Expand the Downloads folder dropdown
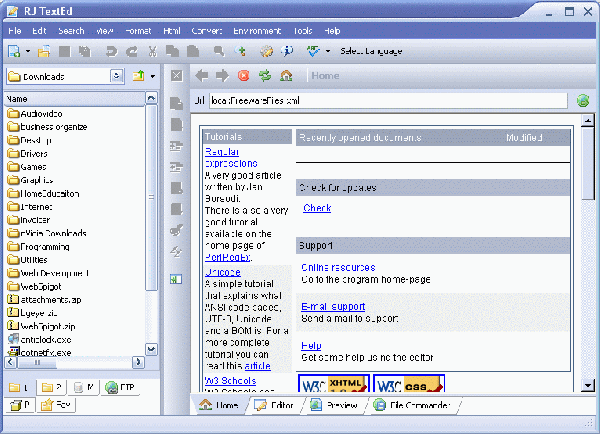Viewport: 600px width, 434px height. point(116,76)
